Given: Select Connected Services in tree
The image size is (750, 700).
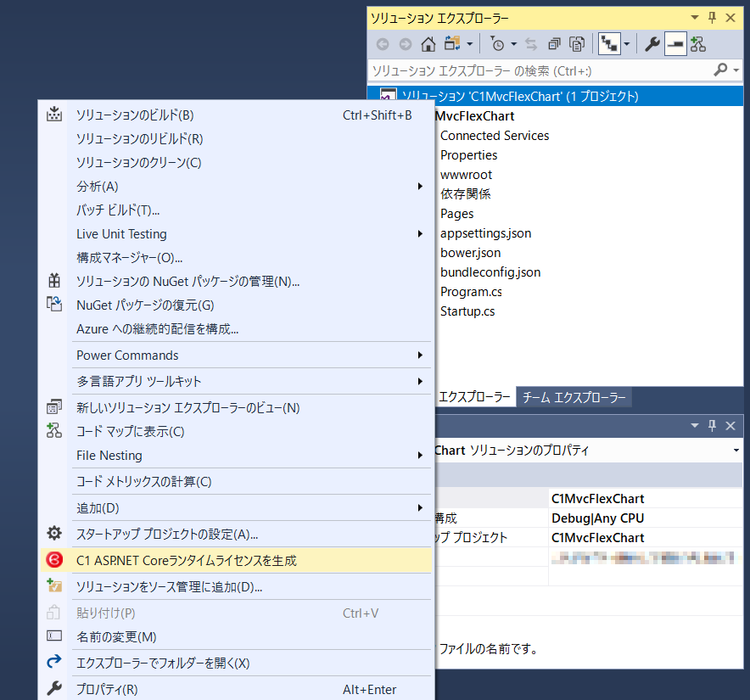Looking at the screenshot, I should point(495,136).
